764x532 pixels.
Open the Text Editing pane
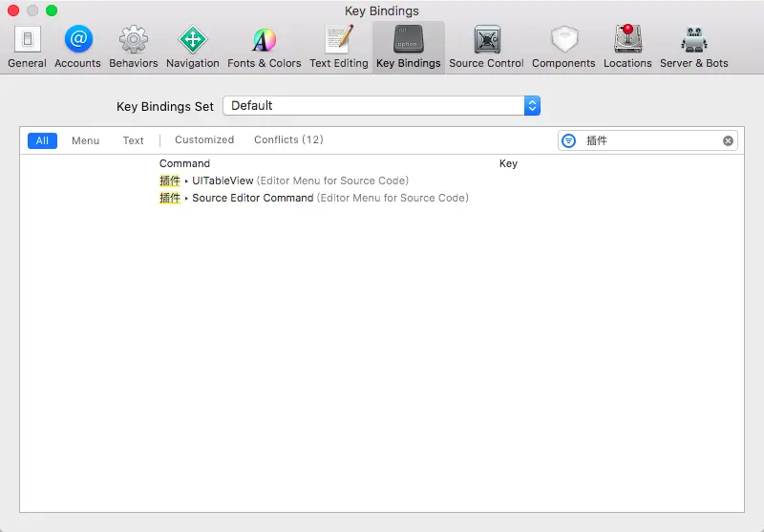coord(339,47)
